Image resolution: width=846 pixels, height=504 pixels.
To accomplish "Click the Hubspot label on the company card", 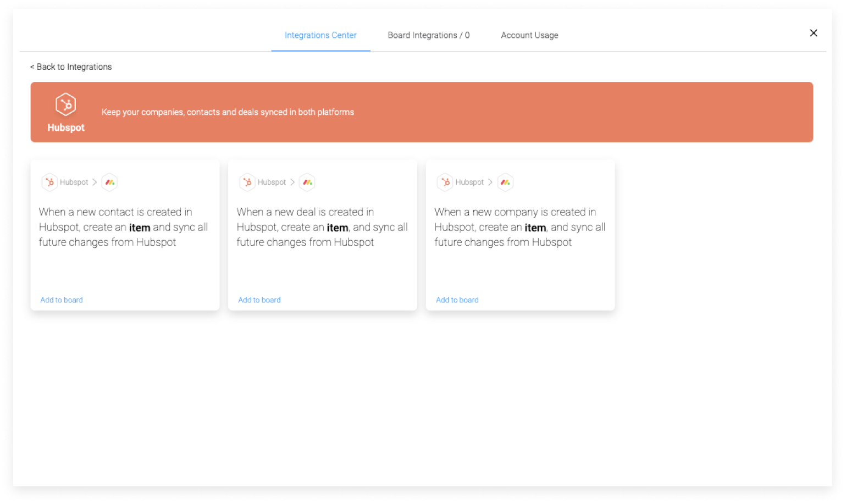I will click(x=469, y=182).
